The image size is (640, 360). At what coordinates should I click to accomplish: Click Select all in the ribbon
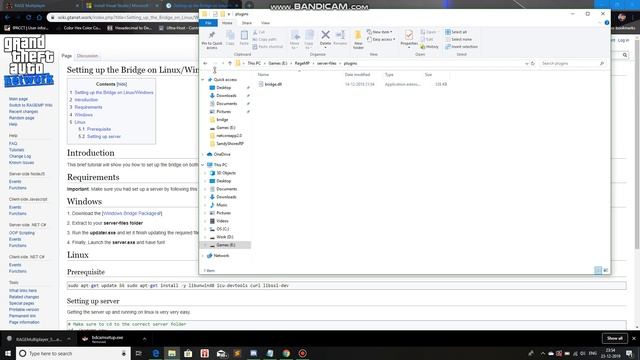456,32
